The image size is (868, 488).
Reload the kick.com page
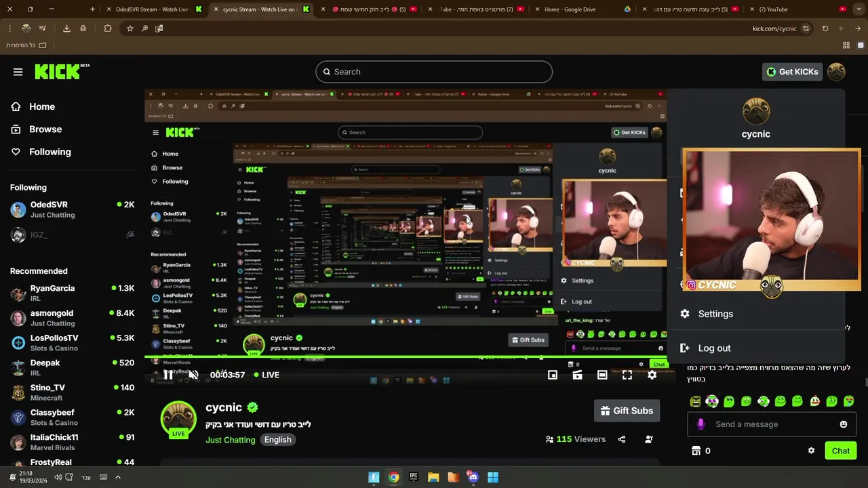825,28
